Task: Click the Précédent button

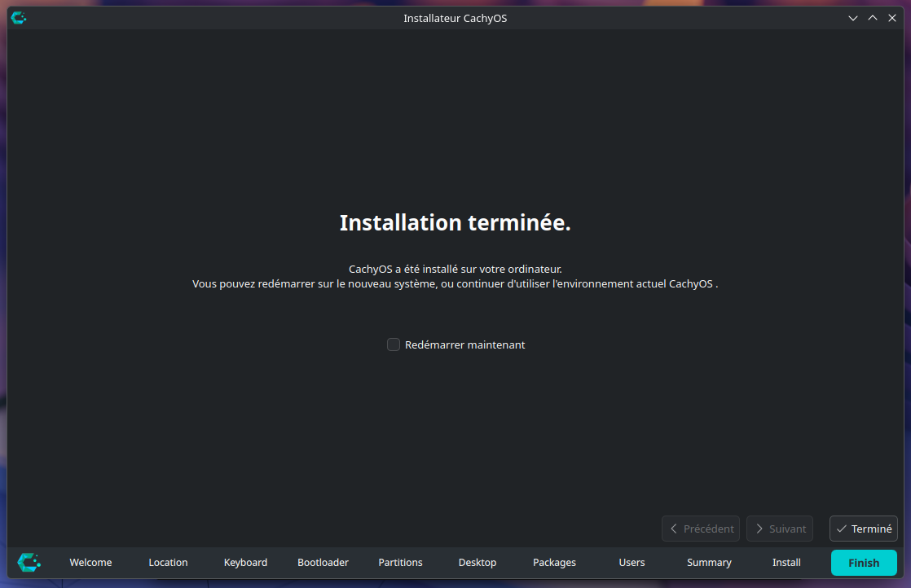Action: click(x=701, y=529)
